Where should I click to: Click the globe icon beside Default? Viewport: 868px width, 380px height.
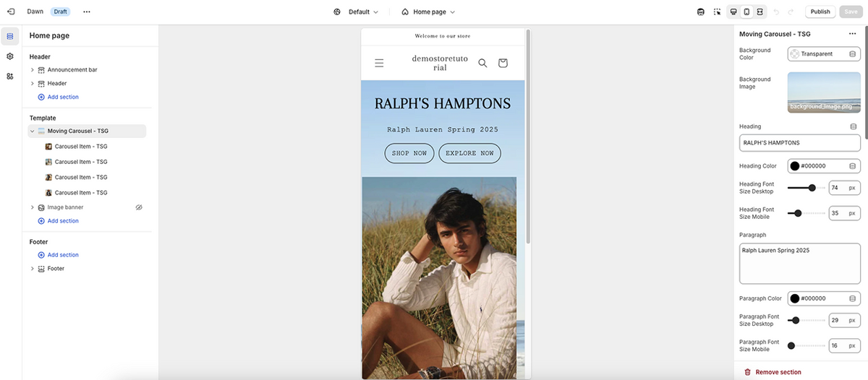[338, 12]
